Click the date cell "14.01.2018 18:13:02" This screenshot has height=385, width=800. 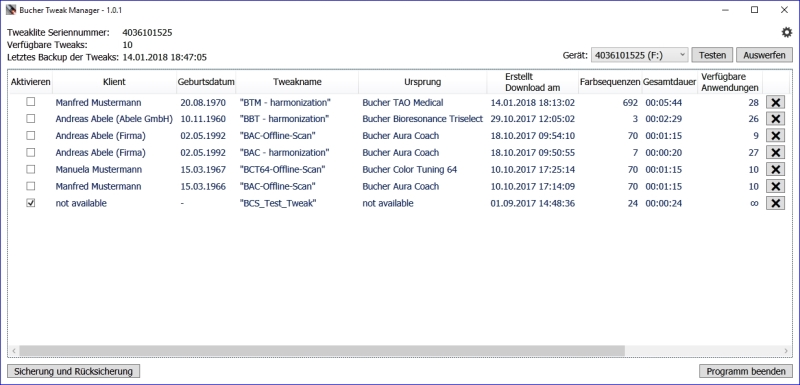pyautogui.click(x=533, y=102)
